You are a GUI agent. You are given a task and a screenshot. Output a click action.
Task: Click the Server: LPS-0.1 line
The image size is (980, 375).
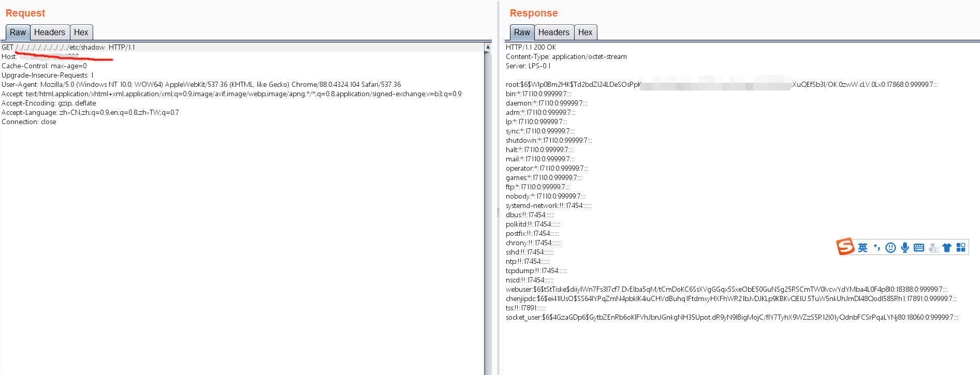528,66
